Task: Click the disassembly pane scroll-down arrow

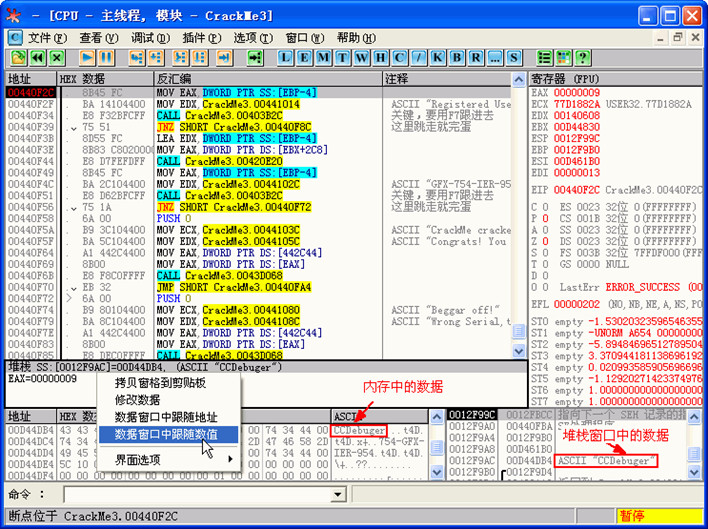Action: (519, 351)
